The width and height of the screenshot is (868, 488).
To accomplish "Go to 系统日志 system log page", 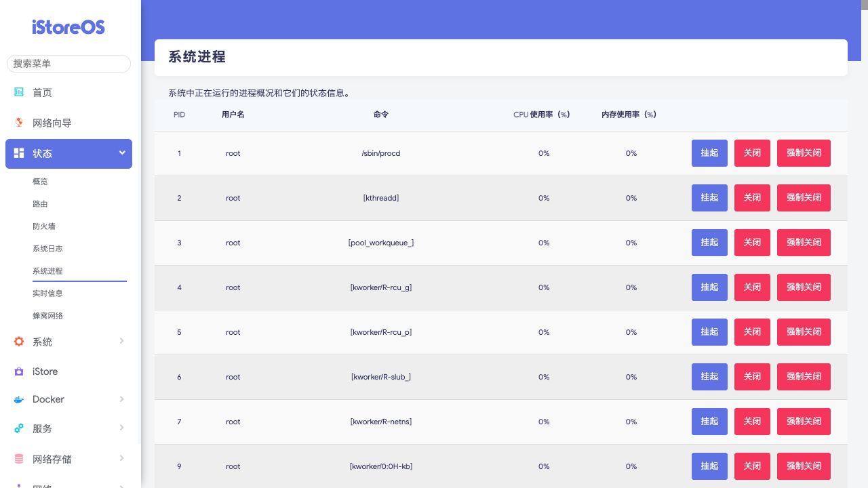I will (47, 249).
